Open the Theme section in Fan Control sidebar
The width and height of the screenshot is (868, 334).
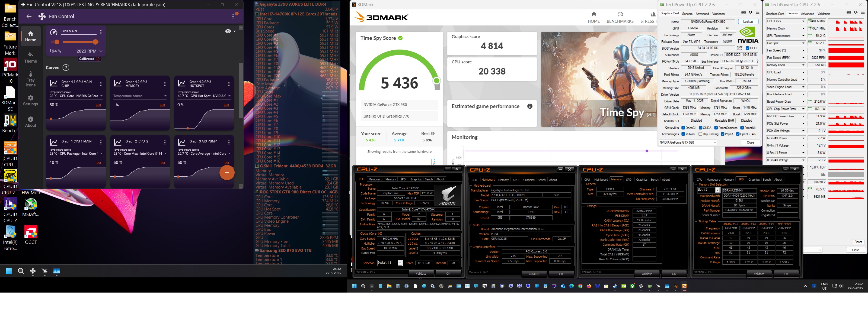pos(30,57)
